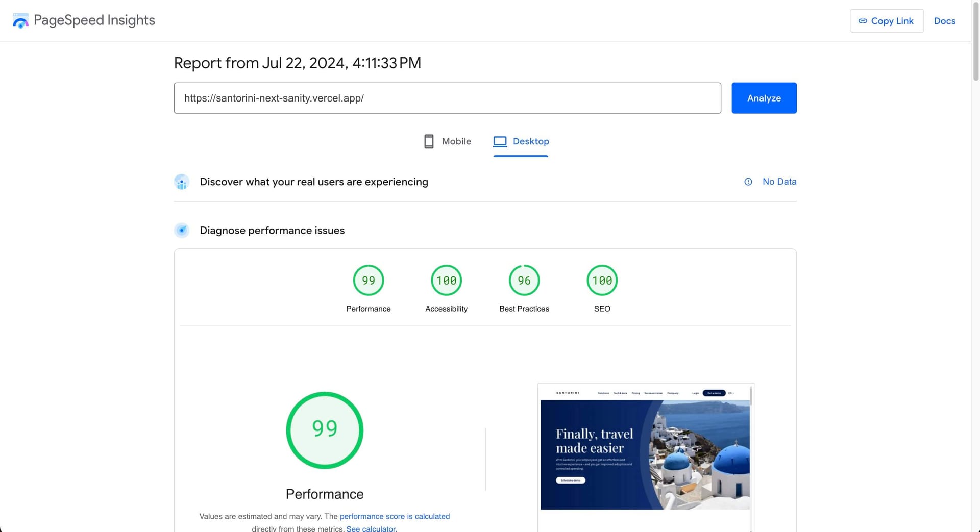This screenshot has width=980, height=532.
Task: Click the Best Practices score of 96
Action: 524,280
